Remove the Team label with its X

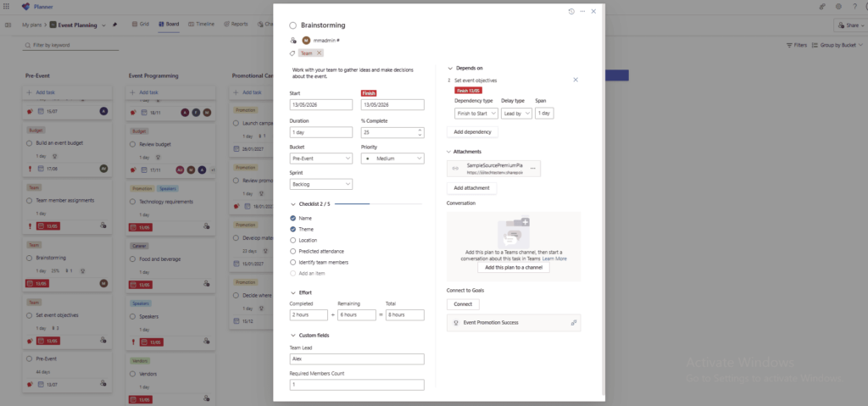click(319, 53)
